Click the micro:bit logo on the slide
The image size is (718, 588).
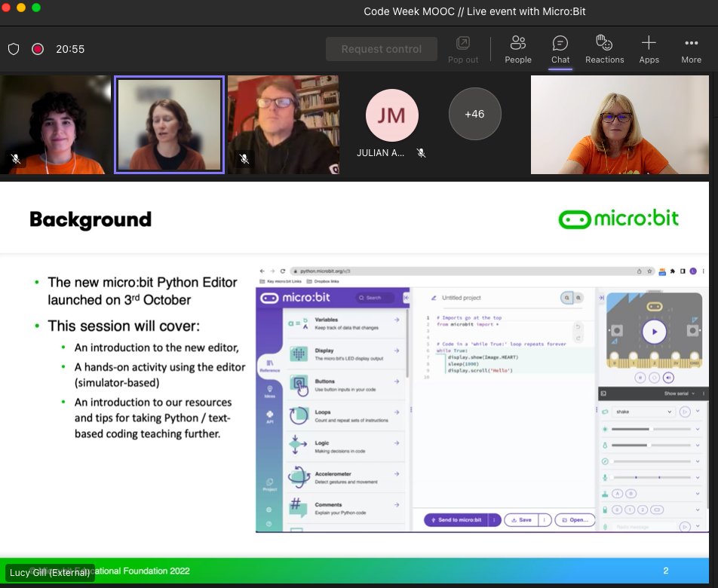pyautogui.click(x=618, y=219)
